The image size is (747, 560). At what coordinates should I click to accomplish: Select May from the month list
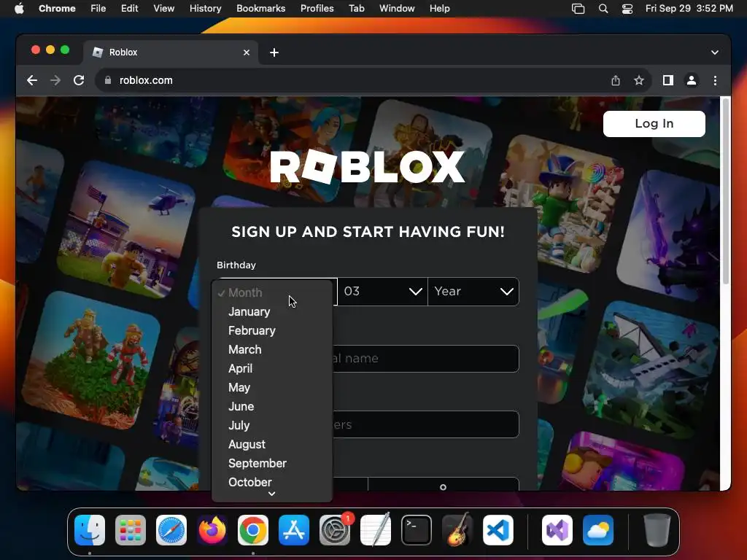[x=272, y=388]
